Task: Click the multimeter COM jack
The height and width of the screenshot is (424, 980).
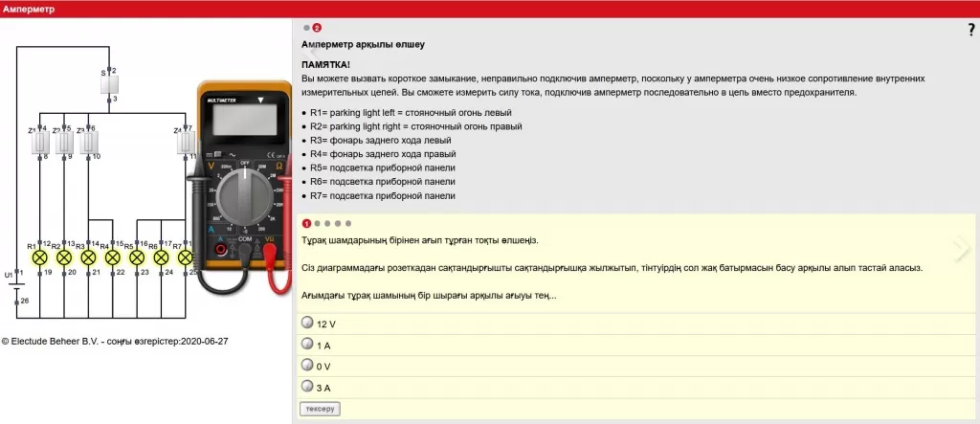Action: (245, 251)
